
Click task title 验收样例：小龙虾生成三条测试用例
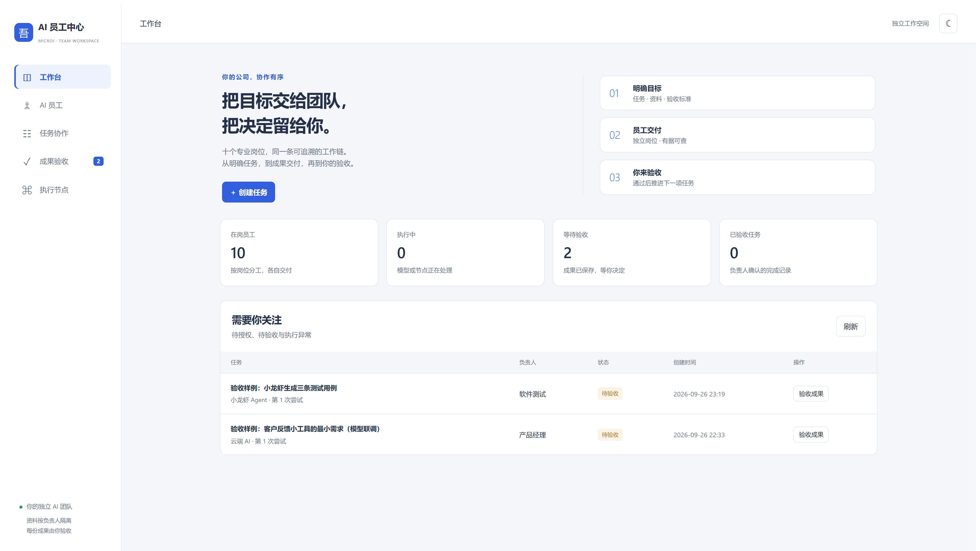pyautogui.click(x=284, y=388)
